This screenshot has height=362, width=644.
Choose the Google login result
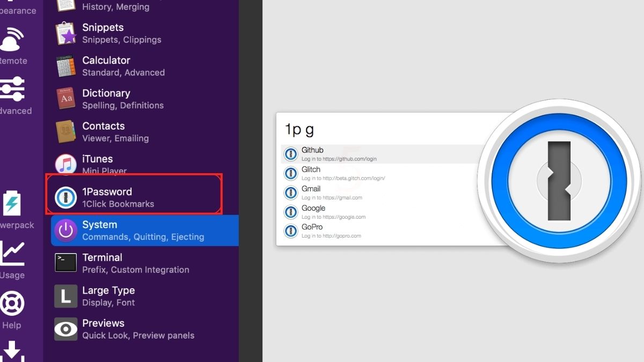click(x=381, y=212)
